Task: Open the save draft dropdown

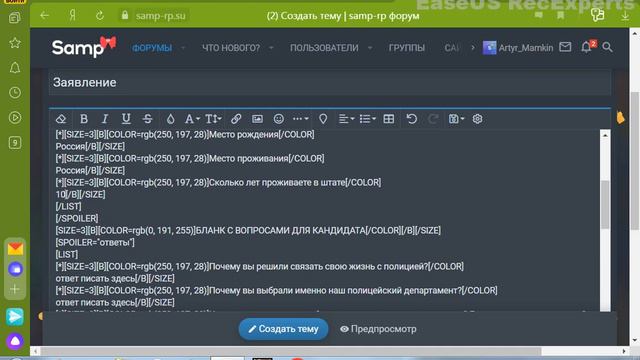Action: click(456, 119)
